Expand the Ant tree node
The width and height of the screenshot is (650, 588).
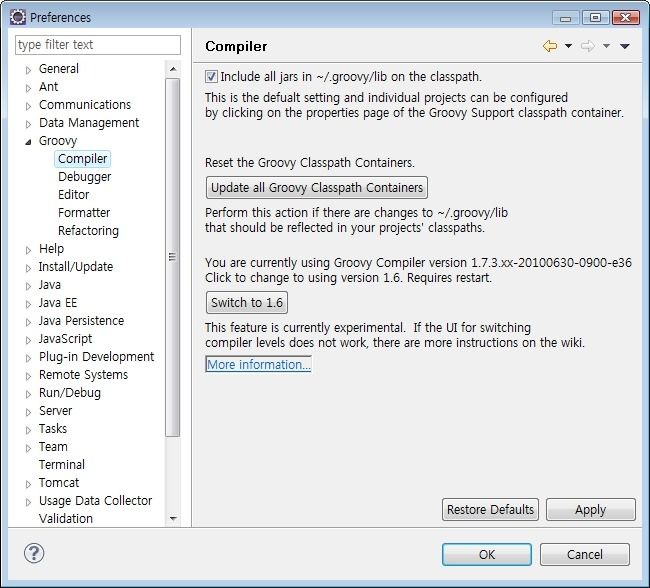click(x=28, y=88)
